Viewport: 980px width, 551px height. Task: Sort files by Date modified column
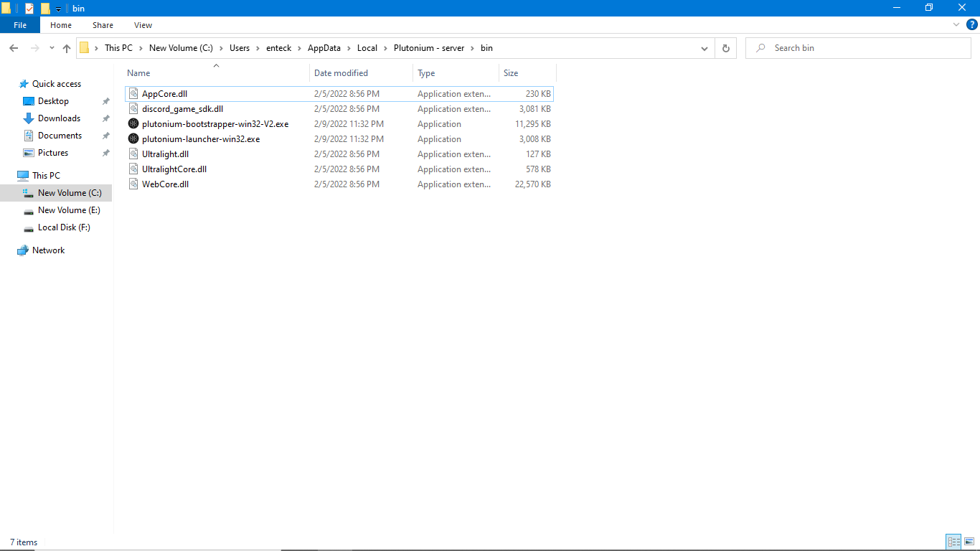click(341, 73)
